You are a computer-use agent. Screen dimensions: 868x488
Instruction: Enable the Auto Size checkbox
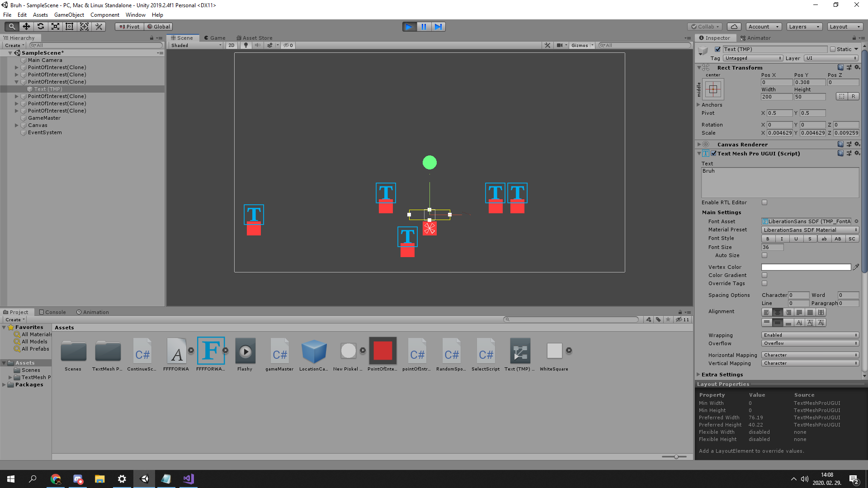click(x=764, y=255)
